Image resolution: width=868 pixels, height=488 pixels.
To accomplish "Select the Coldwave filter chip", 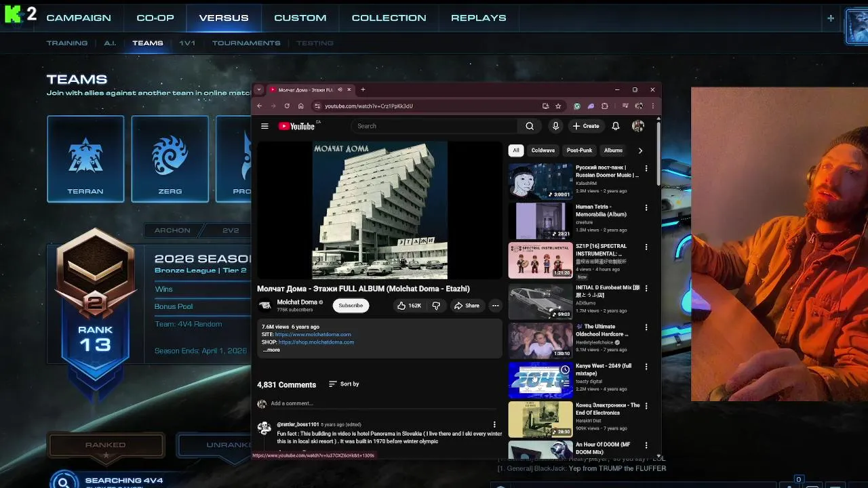I will coord(543,150).
